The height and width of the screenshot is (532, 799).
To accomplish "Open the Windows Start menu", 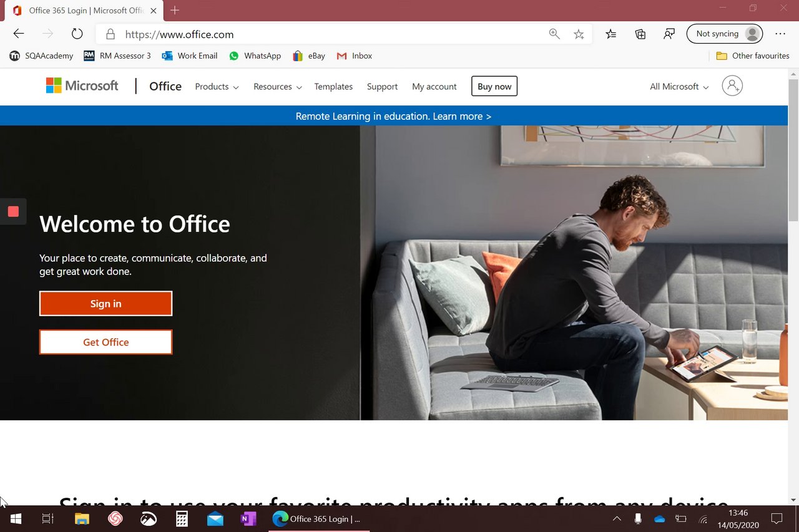I will 16,518.
